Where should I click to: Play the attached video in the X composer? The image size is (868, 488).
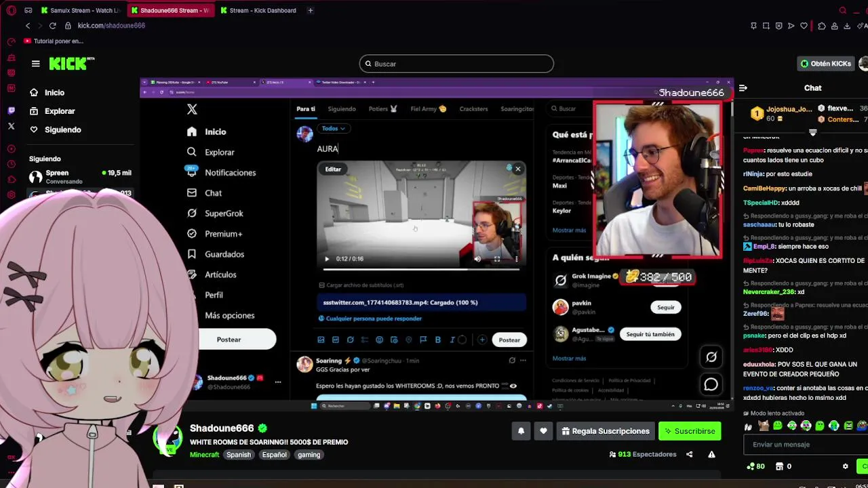(327, 259)
